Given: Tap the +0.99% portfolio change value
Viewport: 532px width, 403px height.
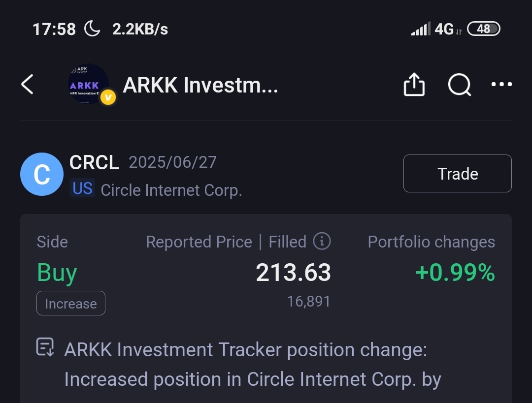Looking at the screenshot, I should pos(455,272).
